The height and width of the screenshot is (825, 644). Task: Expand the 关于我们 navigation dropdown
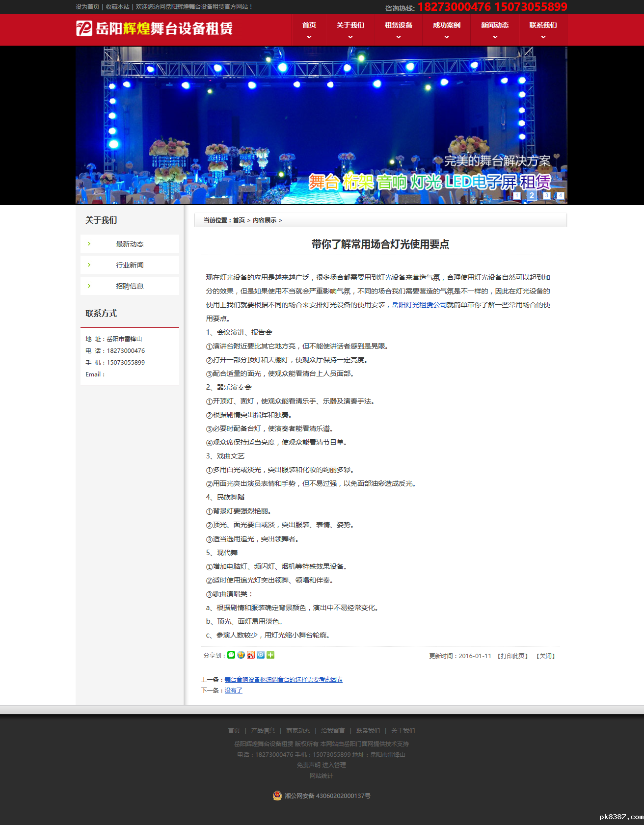[x=350, y=30]
